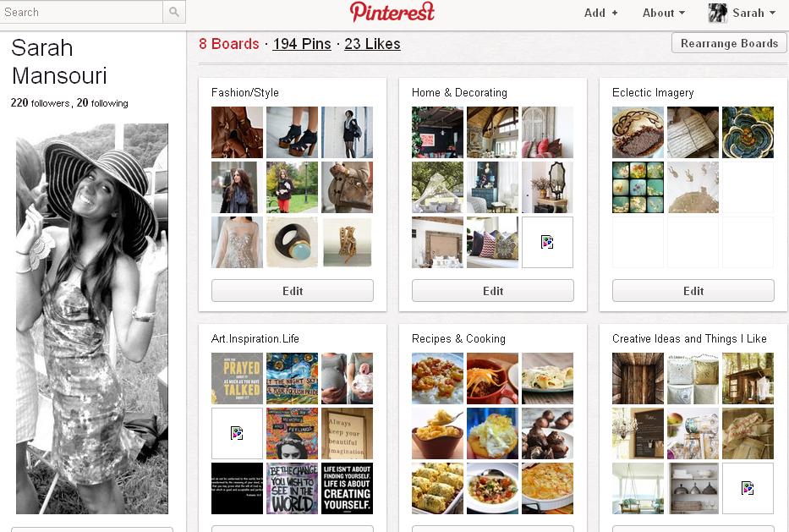789x532 pixels.
Task: Click the Pinterest logo
Action: tap(392, 12)
